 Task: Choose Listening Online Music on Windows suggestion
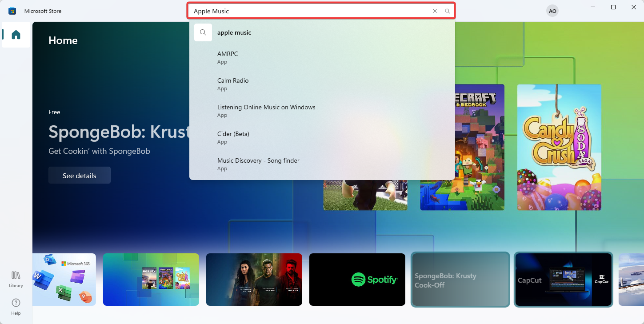(x=322, y=111)
